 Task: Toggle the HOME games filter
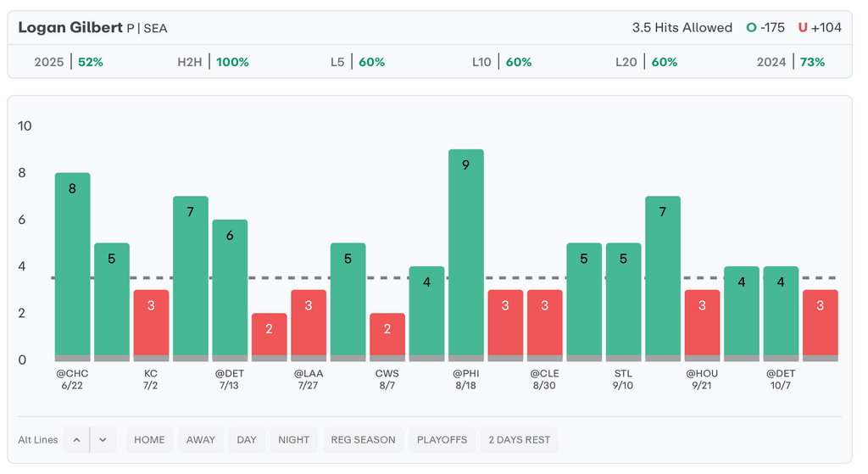[x=149, y=440]
